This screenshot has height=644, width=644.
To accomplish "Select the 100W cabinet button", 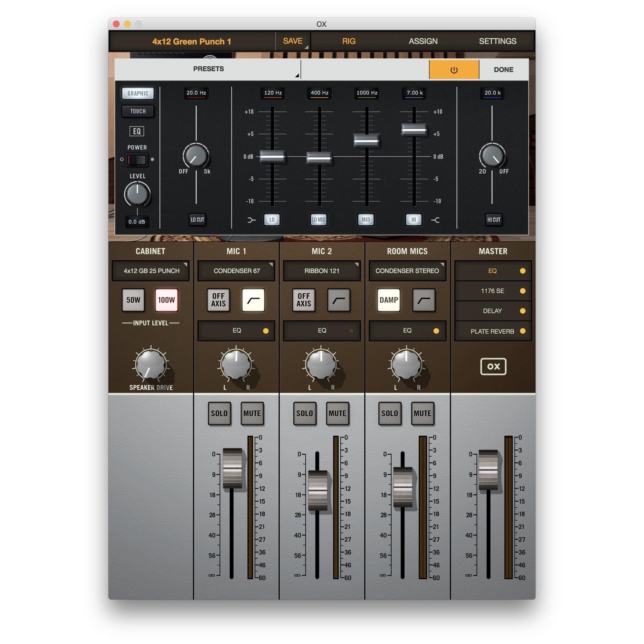I will (x=166, y=300).
